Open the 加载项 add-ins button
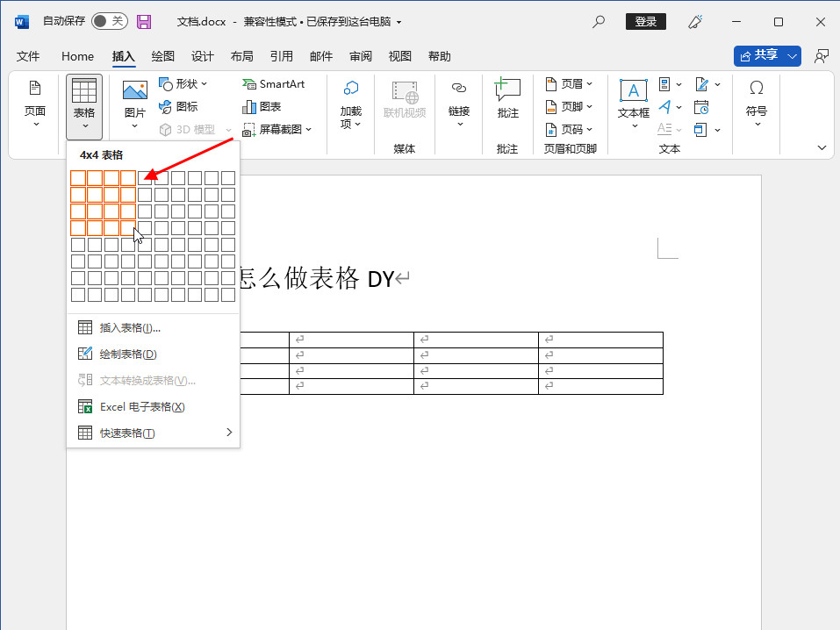 pyautogui.click(x=350, y=104)
